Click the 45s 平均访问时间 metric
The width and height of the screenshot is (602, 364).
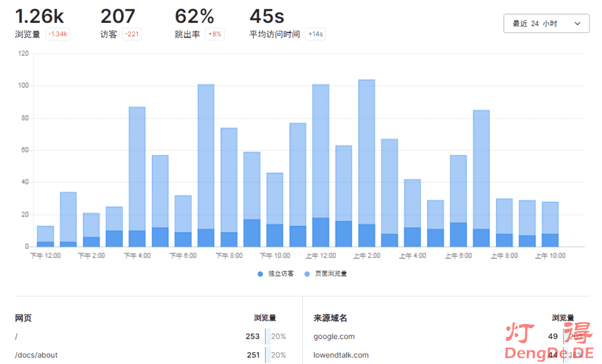click(x=267, y=16)
